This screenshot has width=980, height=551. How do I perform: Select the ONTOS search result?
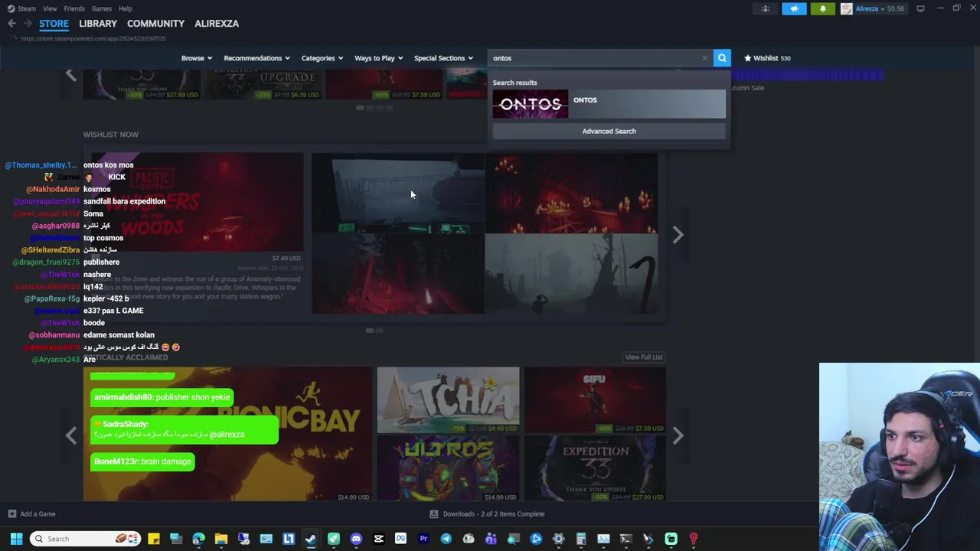(x=609, y=104)
